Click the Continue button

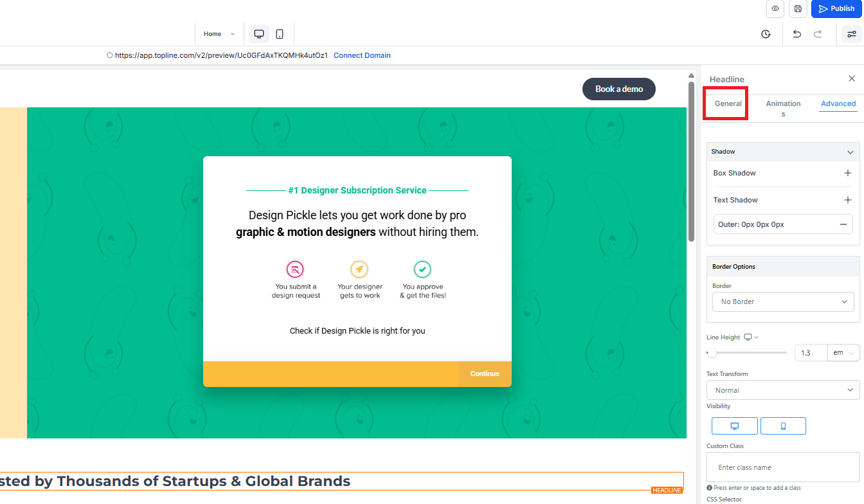(x=485, y=373)
